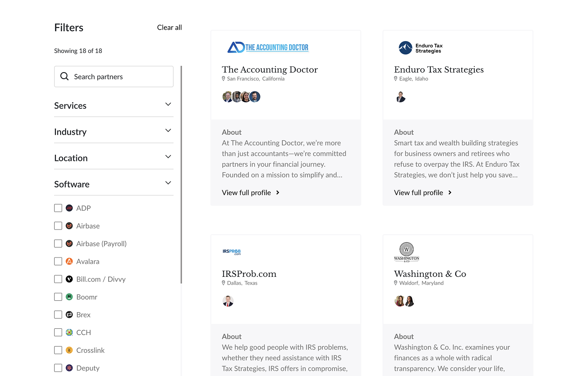Focus the Search partners input field
This screenshot has width=588, height=376.
click(x=114, y=77)
